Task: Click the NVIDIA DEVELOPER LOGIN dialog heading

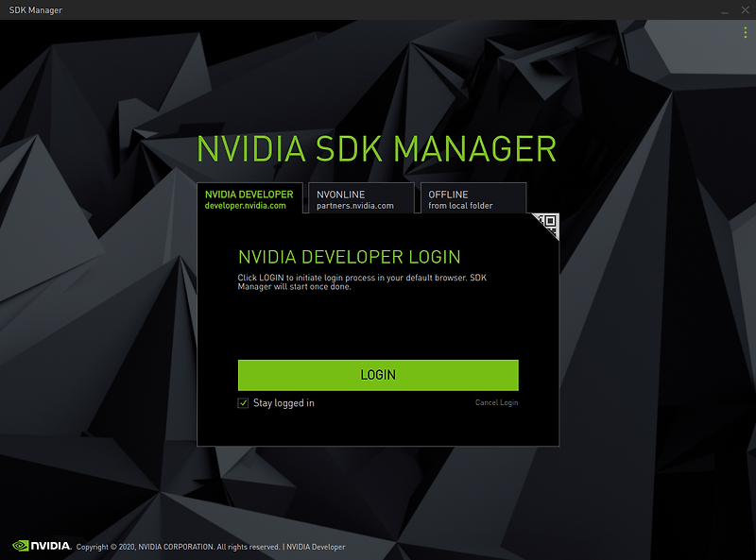Action: point(350,256)
